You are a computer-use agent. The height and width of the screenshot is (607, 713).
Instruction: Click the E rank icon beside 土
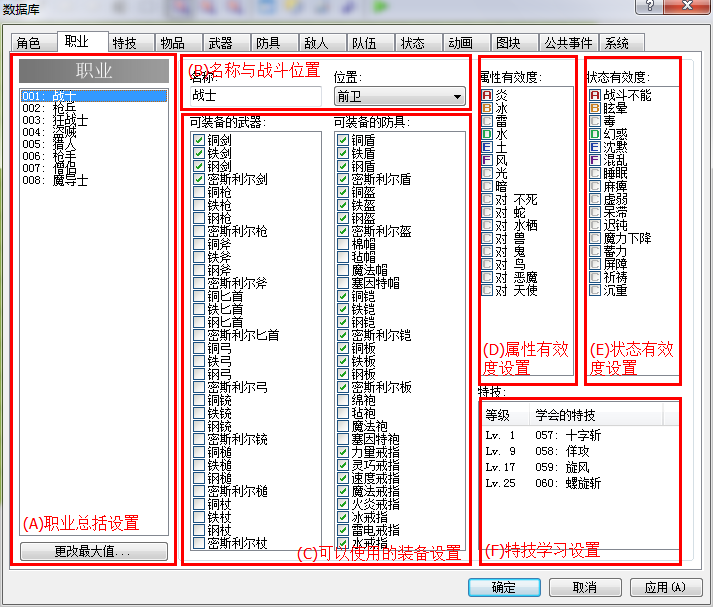click(487, 147)
